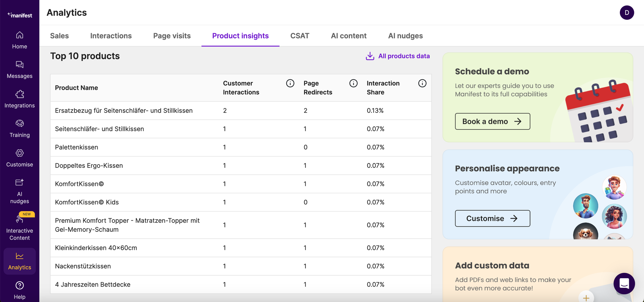The width and height of the screenshot is (644, 302).
Task: Click the Schedule a demo heading
Action: tap(492, 71)
